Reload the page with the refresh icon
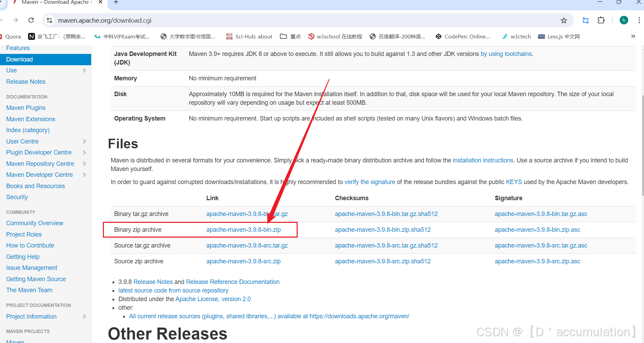This screenshot has height=343, width=644. click(x=31, y=20)
